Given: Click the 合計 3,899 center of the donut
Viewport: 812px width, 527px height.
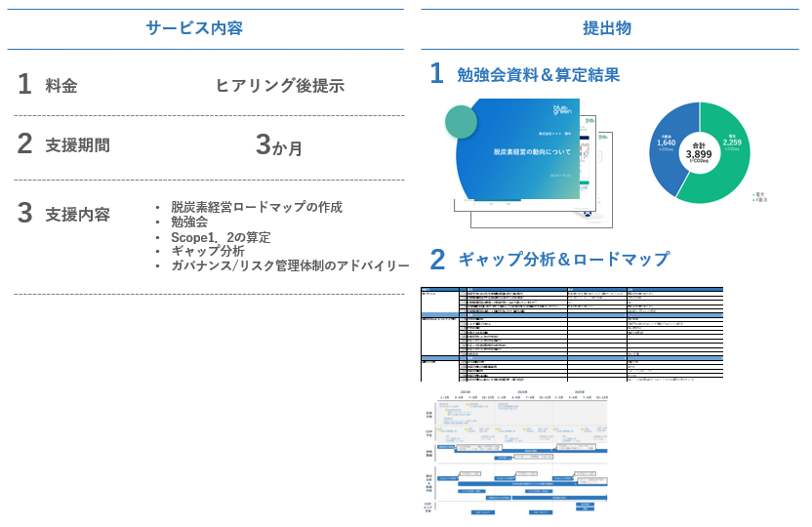Looking at the screenshot, I should click(x=699, y=151).
